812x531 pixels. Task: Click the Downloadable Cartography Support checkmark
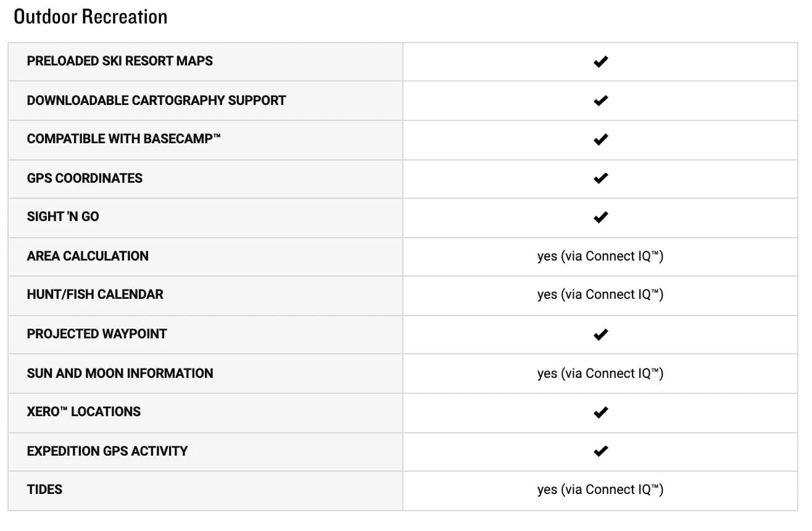(600, 100)
